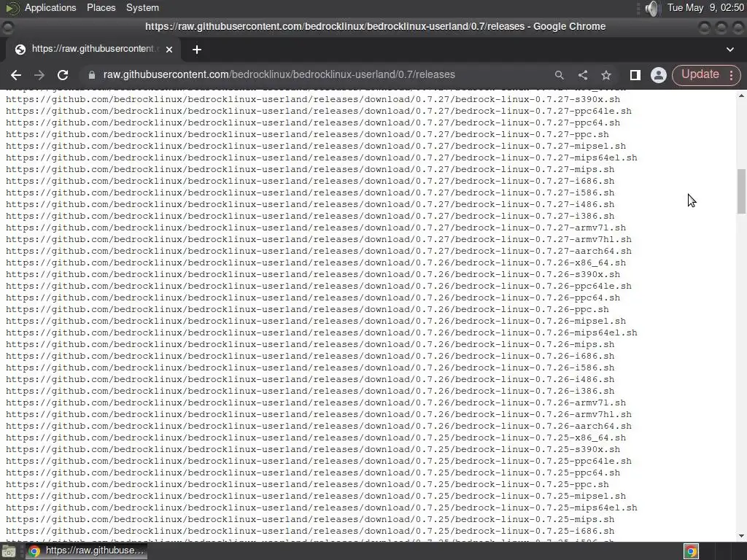Click the 0.7.27-armv7l.sh URL line
The width and height of the screenshot is (747, 560).
tap(316, 227)
